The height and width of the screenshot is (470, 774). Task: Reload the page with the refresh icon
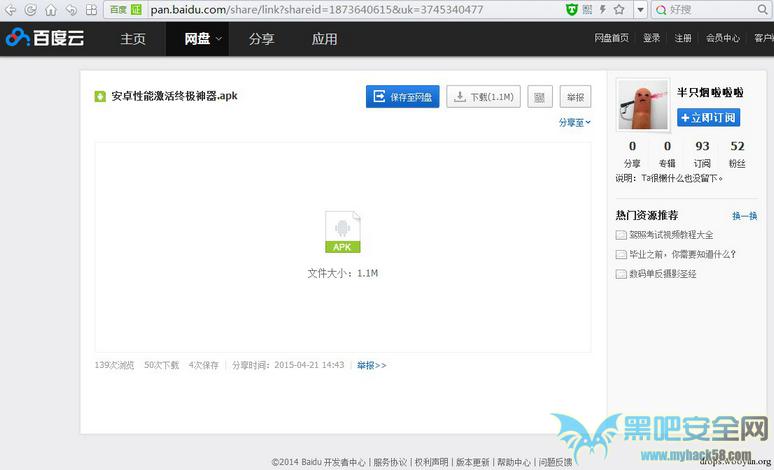pyautogui.click(x=31, y=9)
